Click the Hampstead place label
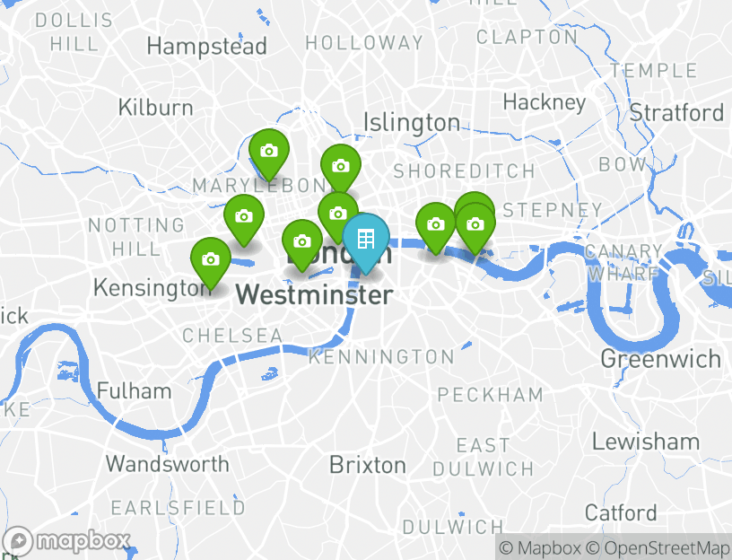 [x=207, y=47]
